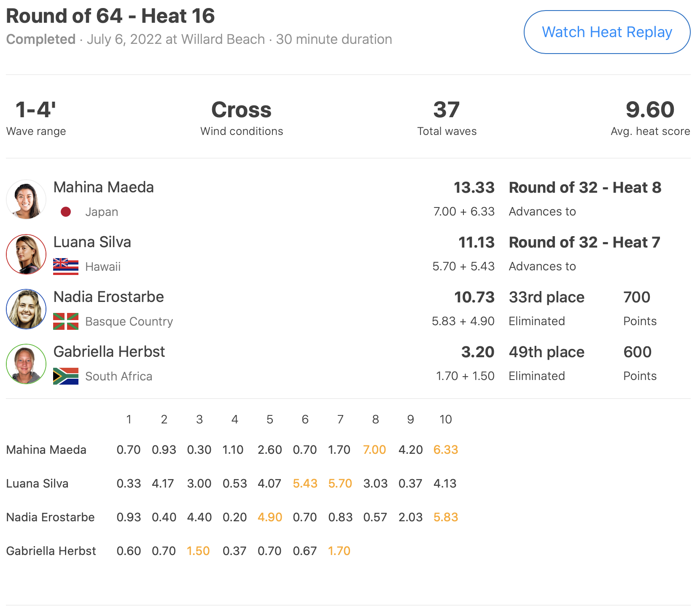The height and width of the screenshot is (609, 700).
Task: Open the Round of 32 - Heat 7 link
Action: click(584, 243)
